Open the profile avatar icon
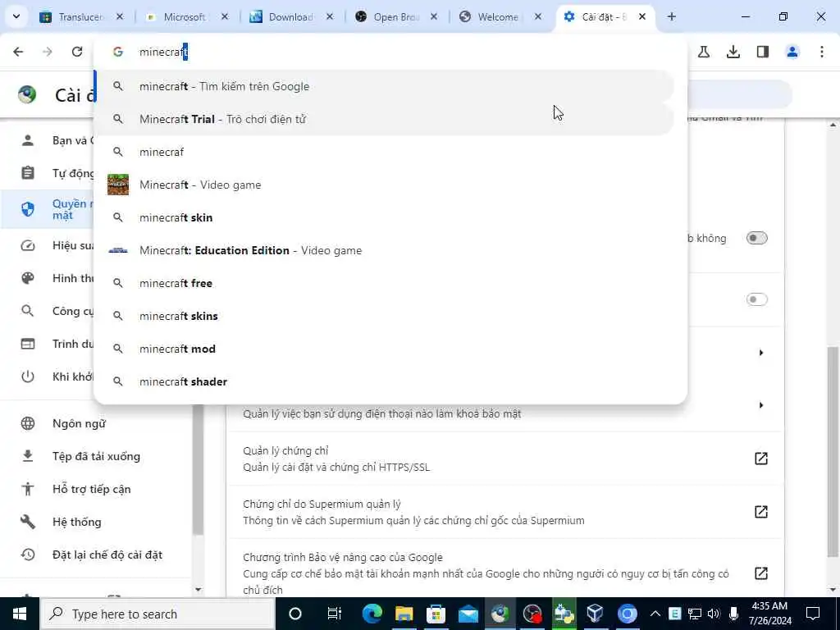Viewport: 840px width, 630px height. (792, 52)
